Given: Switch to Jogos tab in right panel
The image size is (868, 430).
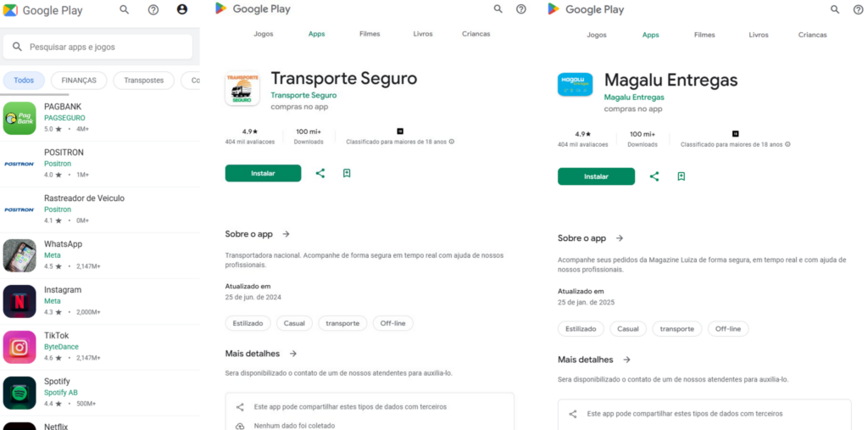Looking at the screenshot, I should [597, 35].
